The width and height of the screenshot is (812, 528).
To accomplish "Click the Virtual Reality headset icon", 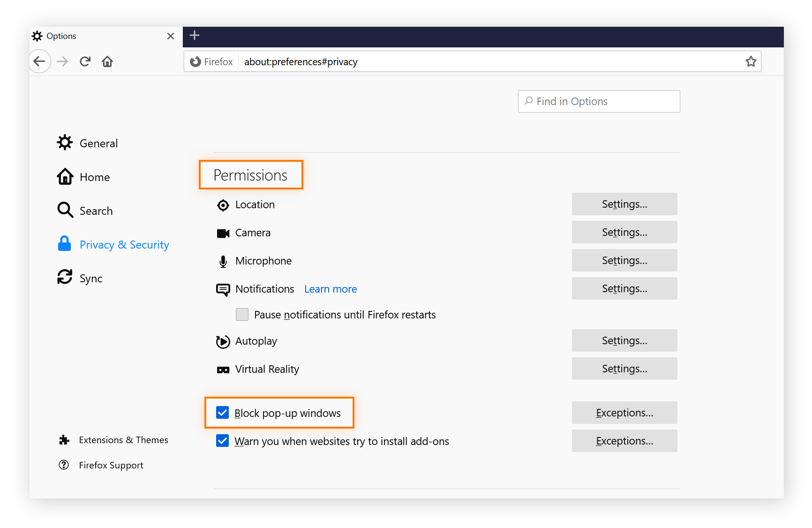I will 223,370.
